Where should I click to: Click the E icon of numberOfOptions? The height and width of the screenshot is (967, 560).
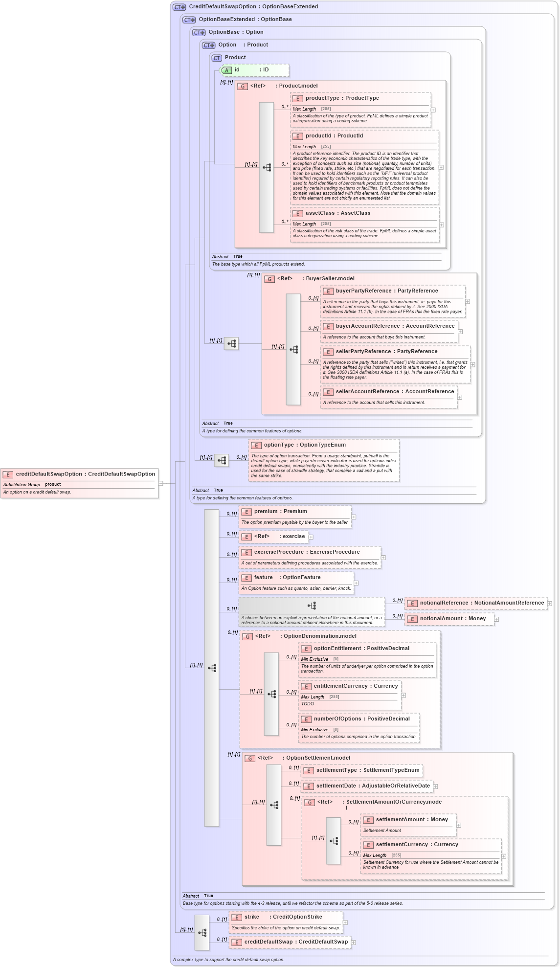306,720
